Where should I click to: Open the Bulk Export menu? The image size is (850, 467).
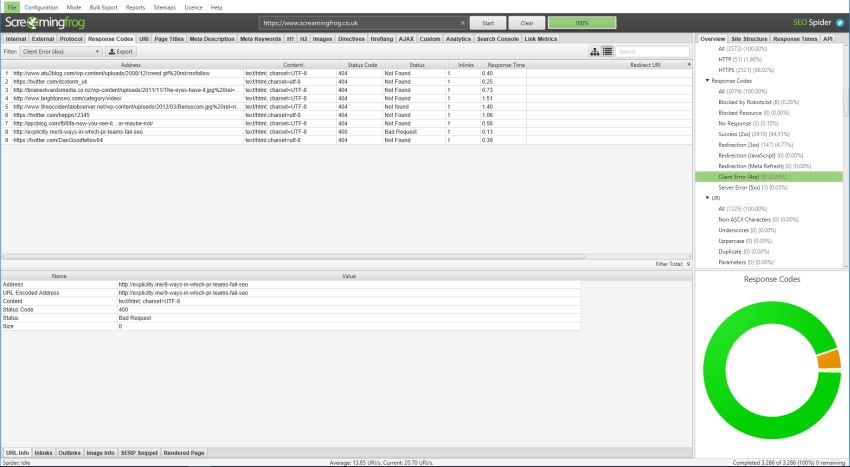104,8
